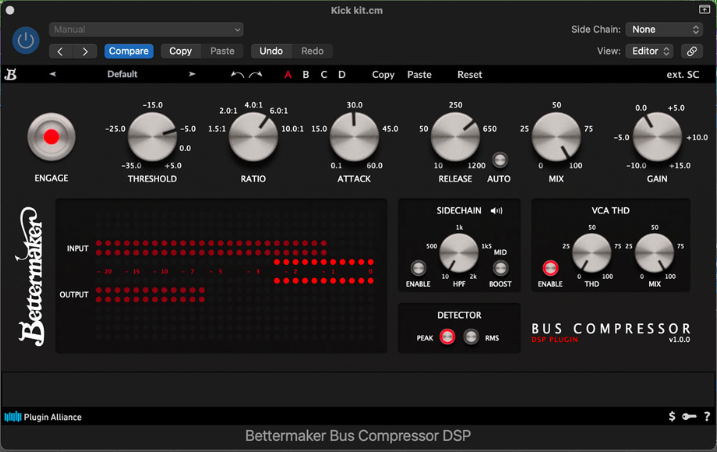
Task: Select settings slot B
Action: tap(306, 75)
